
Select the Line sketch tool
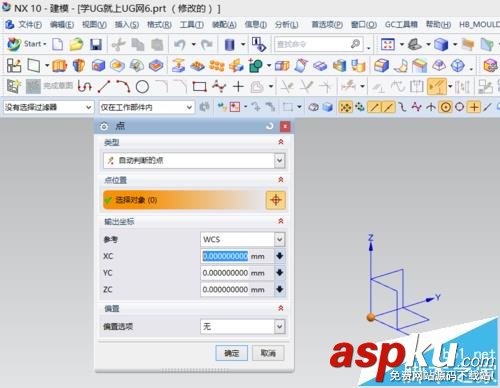coord(104,87)
